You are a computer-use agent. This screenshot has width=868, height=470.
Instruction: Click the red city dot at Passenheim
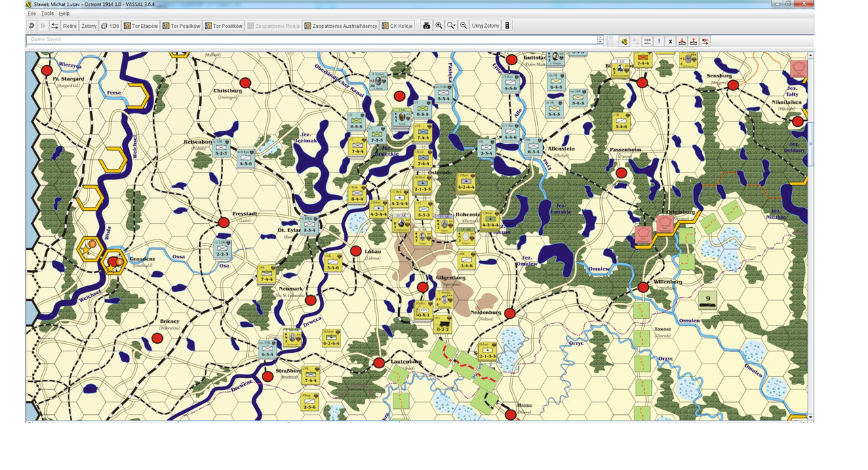[x=620, y=173]
